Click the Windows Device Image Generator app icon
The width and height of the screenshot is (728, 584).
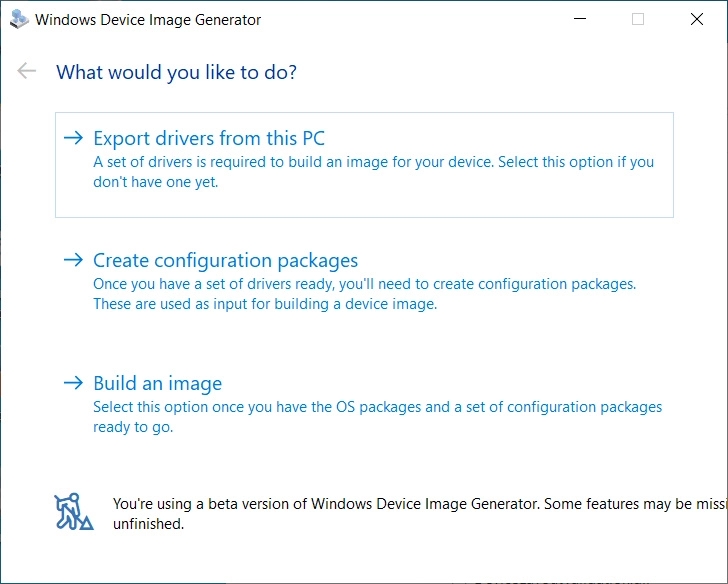18,19
